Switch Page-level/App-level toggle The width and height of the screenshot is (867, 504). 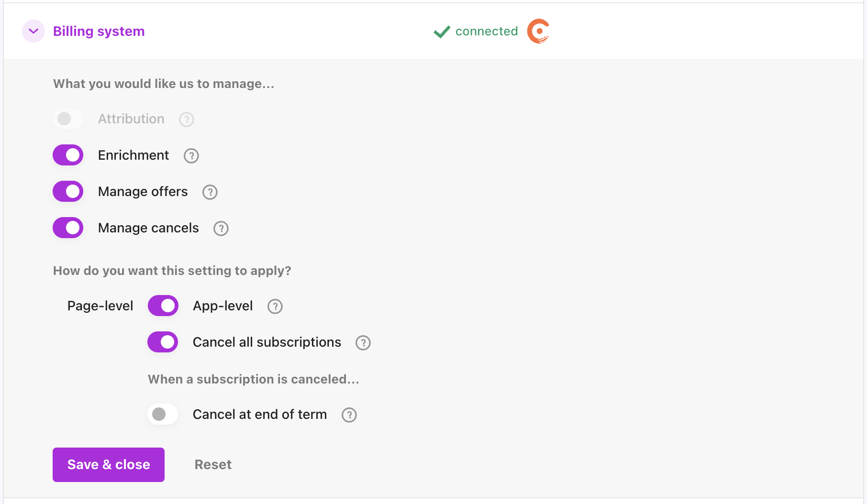(163, 306)
